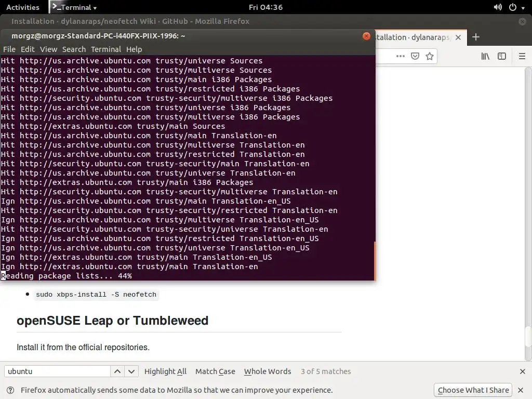532x399 pixels.
Task: Expand system status menu arrow
Action: click(523, 8)
